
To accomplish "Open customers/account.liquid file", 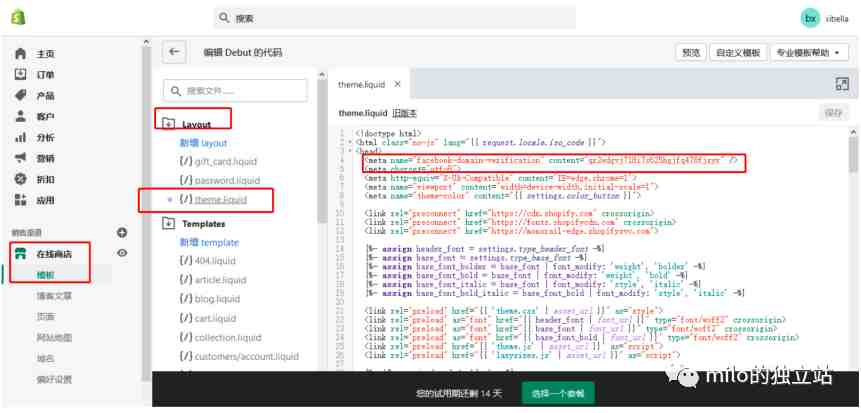I will click(x=239, y=356).
